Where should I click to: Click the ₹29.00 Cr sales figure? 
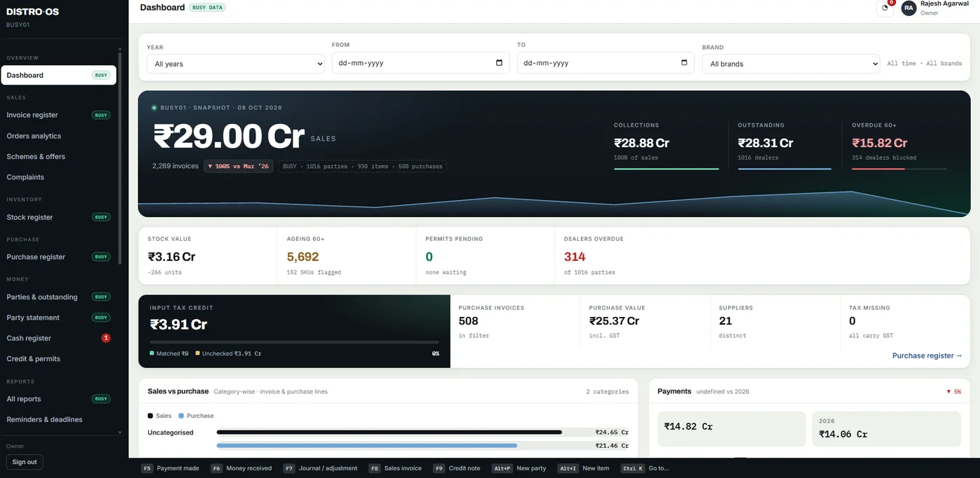(229, 136)
